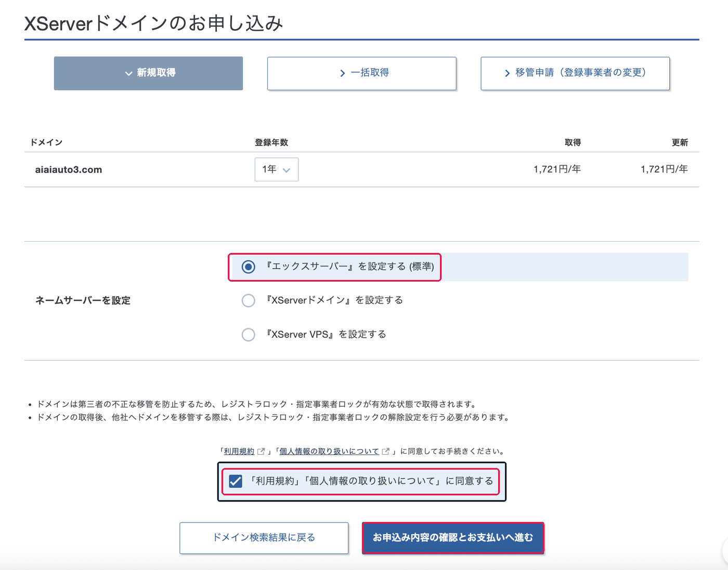Open the 利用規約 link
The height and width of the screenshot is (570, 728).
tap(239, 452)
